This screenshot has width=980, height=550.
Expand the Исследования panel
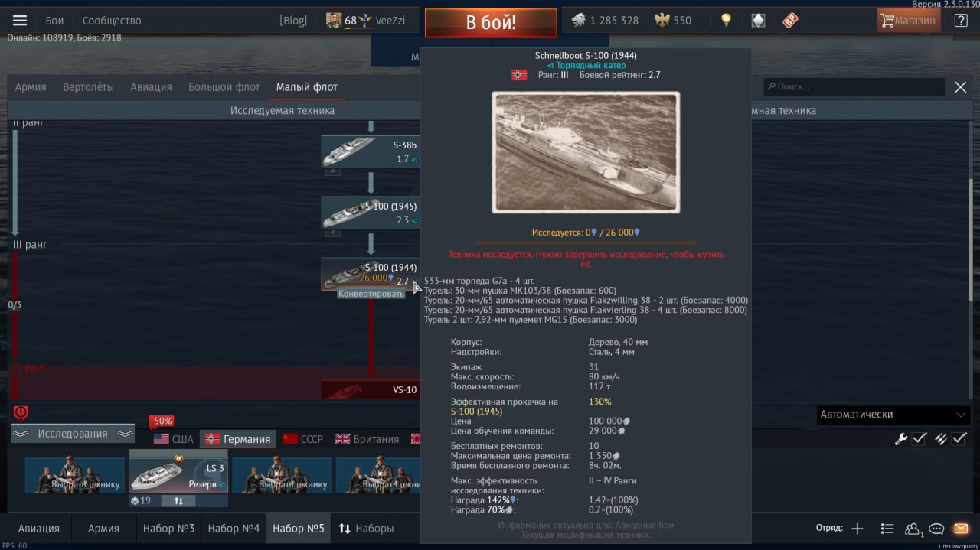point(73,434)
